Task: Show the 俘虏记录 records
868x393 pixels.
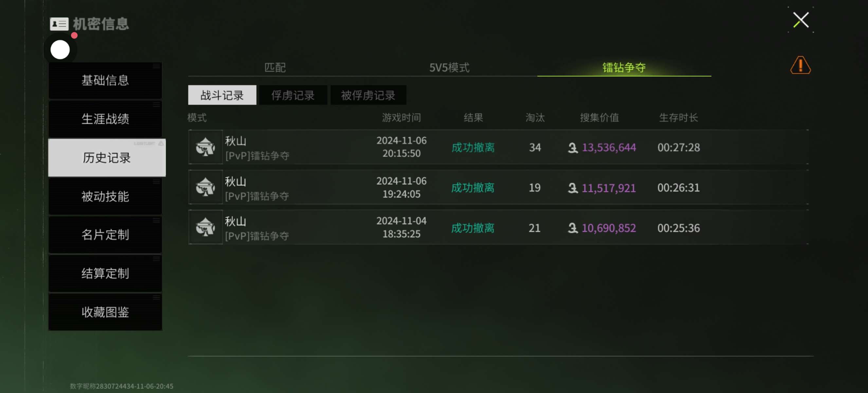Action: pos(293,95)
